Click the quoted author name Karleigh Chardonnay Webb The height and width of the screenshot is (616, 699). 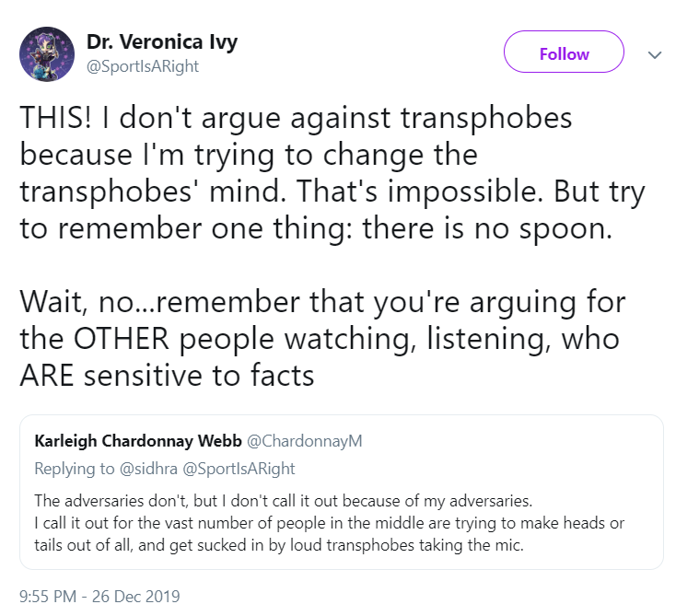[x=138, y=441]
